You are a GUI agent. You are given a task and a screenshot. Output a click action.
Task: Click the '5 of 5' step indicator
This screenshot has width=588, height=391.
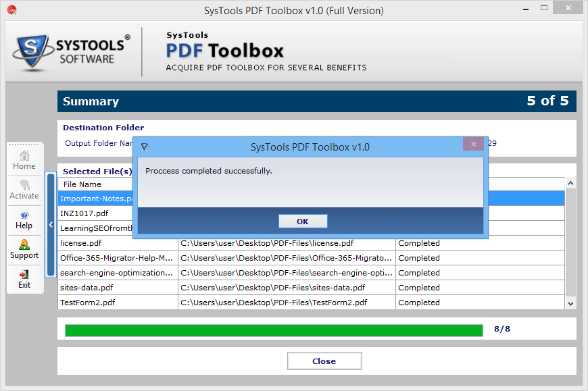click(547, 101)
